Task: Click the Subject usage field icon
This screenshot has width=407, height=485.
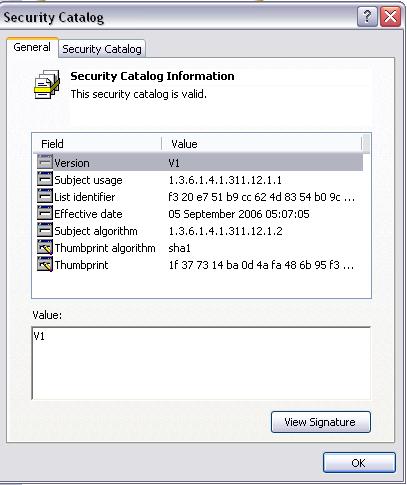Action: (45, 179)
